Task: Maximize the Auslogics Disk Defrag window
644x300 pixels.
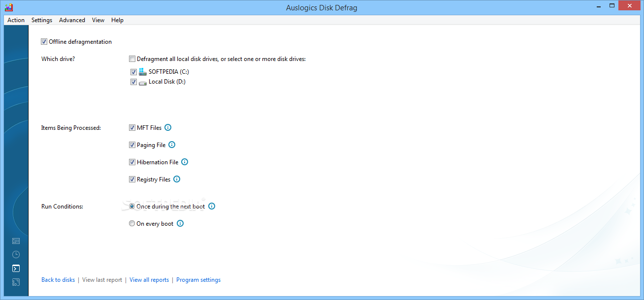Action: tap(612, 5)
